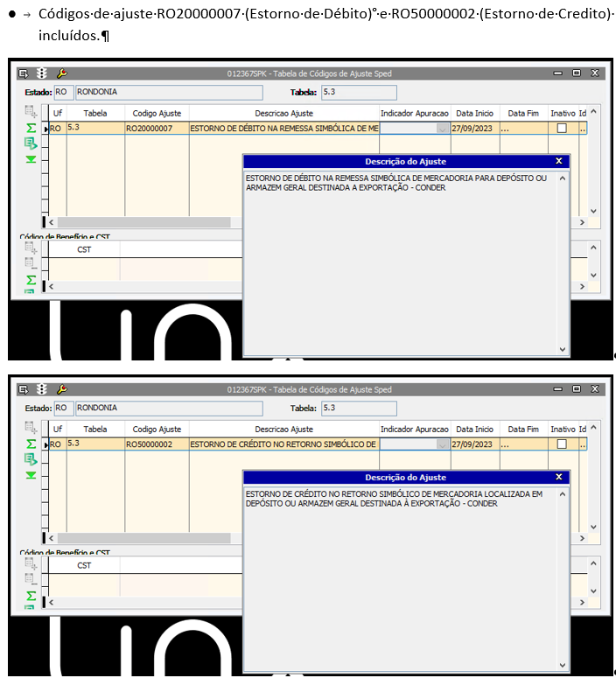Image resolution: width=616 pixels, height=678 pixels.
Task: Click the green filter arrow icon beside the RO50000002 grid
Action: [x=31, y=475]
